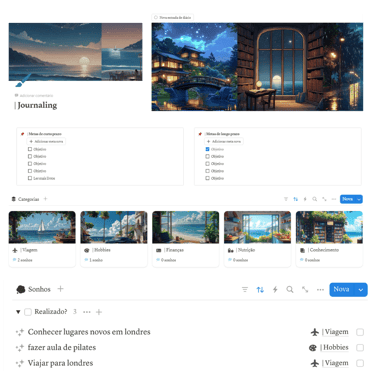
Task: Click the plus icon beside the Realizado? group
Action: [99, 312]
